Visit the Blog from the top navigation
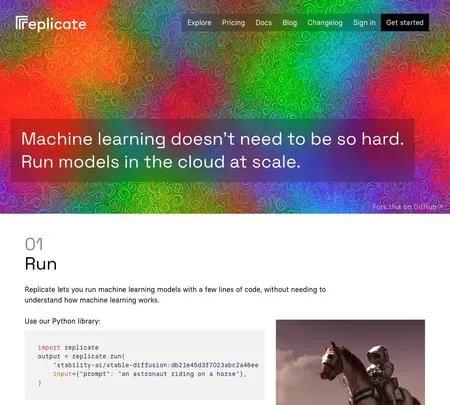450x405 pixels. [x=290, y=23]
